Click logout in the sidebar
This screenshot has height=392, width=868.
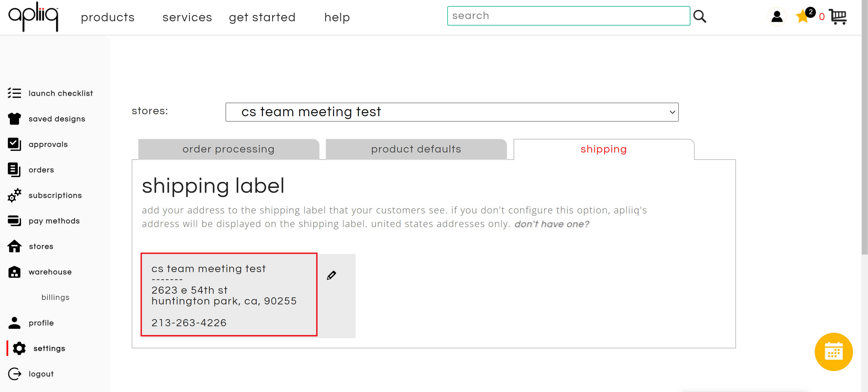pyautogui.click(x=41, y=374)
